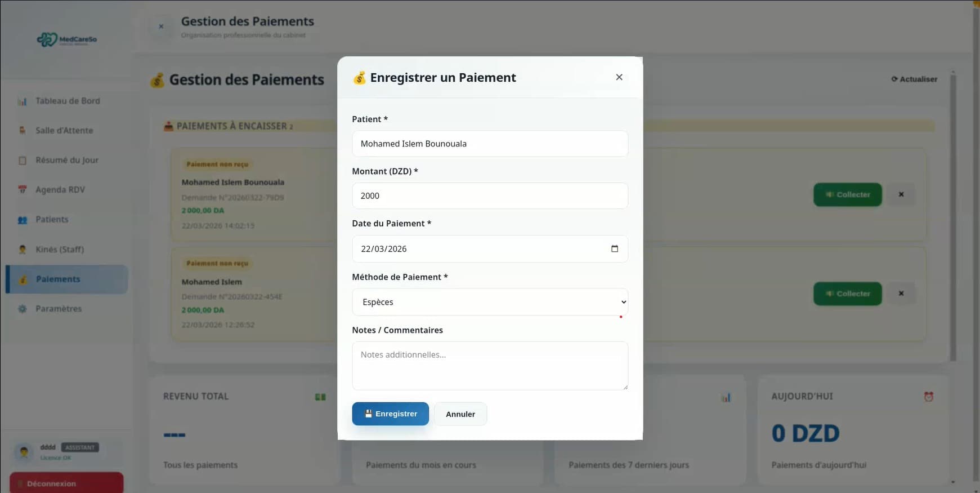980x493 pixels.
Task: Click the Résumé du Jour clipboard icon
Action: (22, 161)
